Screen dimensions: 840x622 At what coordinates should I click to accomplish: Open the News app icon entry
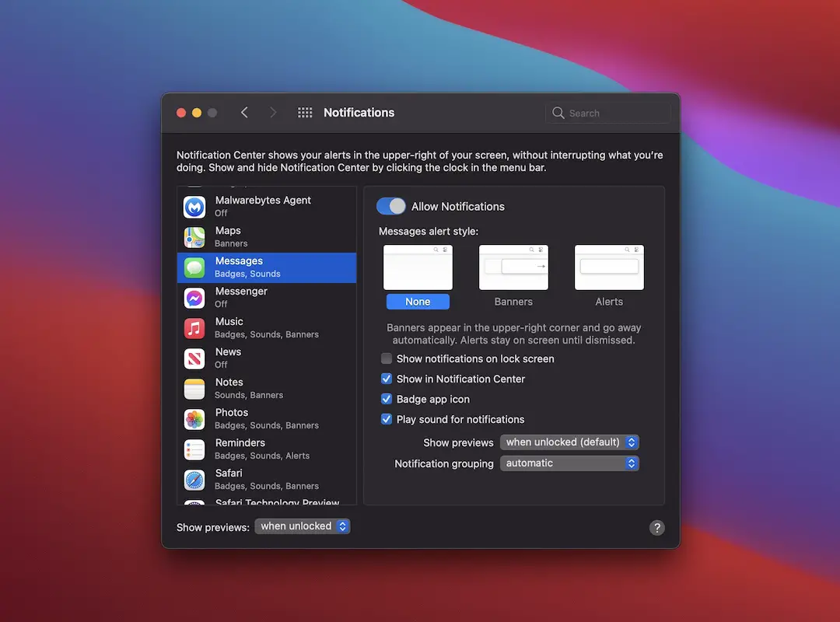(194, 358)
